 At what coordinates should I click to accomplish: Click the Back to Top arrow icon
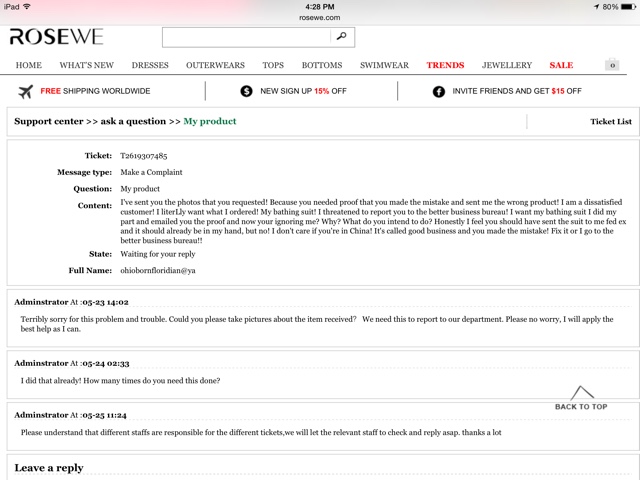(x=582, y=393)
